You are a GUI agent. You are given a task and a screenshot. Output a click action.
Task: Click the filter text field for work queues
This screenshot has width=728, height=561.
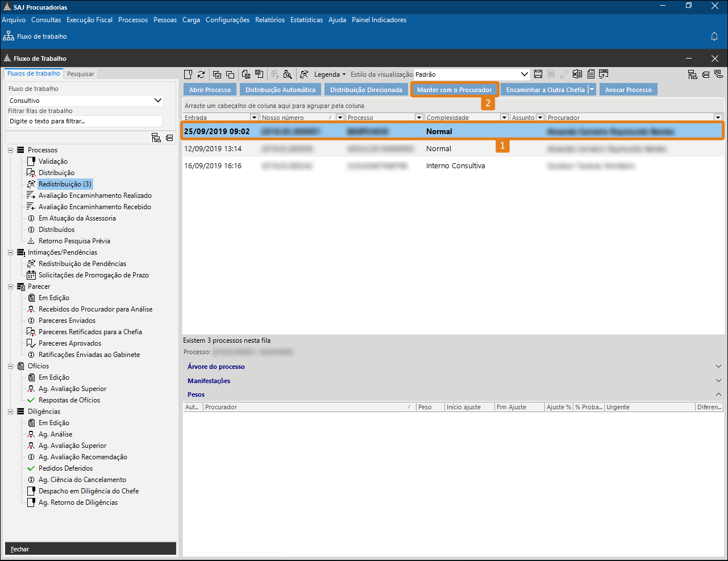tap(85, 121)
